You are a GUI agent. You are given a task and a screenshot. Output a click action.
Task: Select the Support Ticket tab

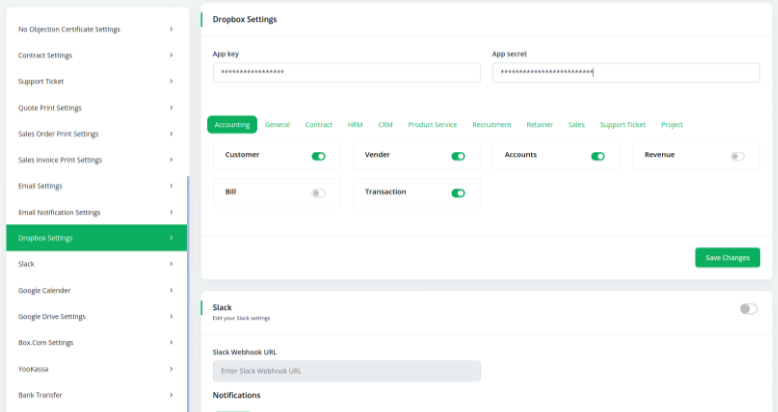622,125
